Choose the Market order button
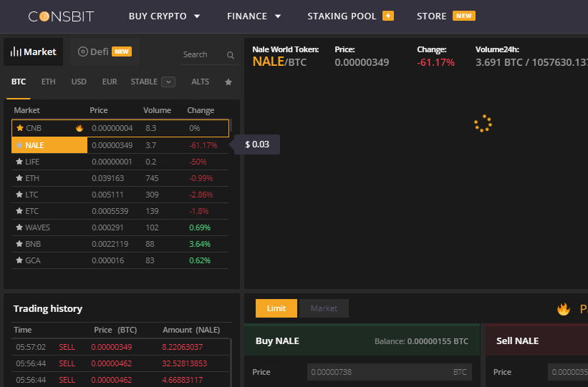The height and width of the screenshot is (387, 588). [324, 308]
